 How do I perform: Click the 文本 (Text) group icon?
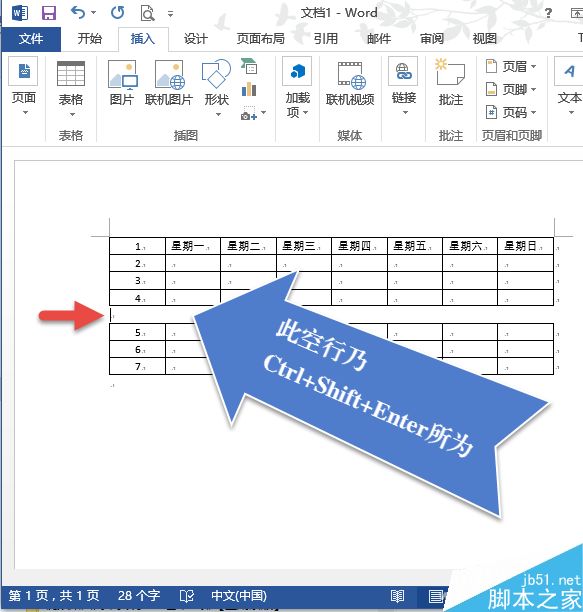coord(569,71)
